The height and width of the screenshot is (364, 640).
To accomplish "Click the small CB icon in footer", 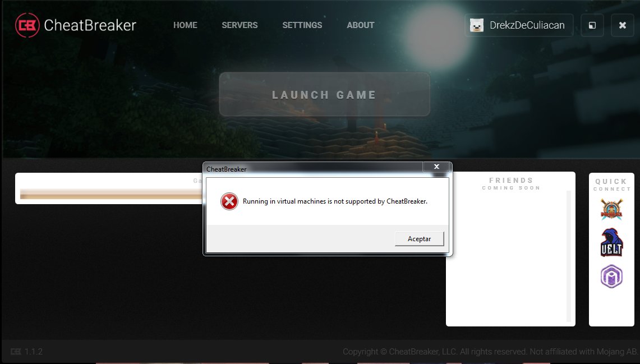I will 16,351.
